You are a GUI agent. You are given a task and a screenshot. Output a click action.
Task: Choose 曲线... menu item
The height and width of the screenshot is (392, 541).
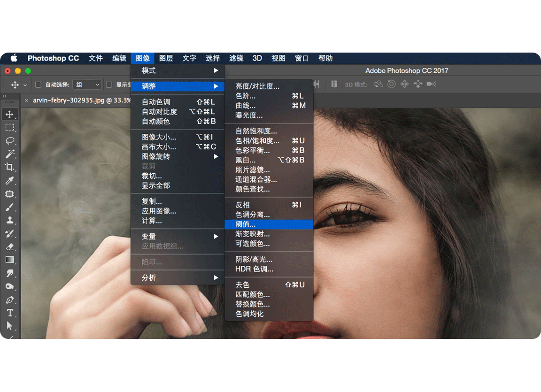tap(269, 106)
